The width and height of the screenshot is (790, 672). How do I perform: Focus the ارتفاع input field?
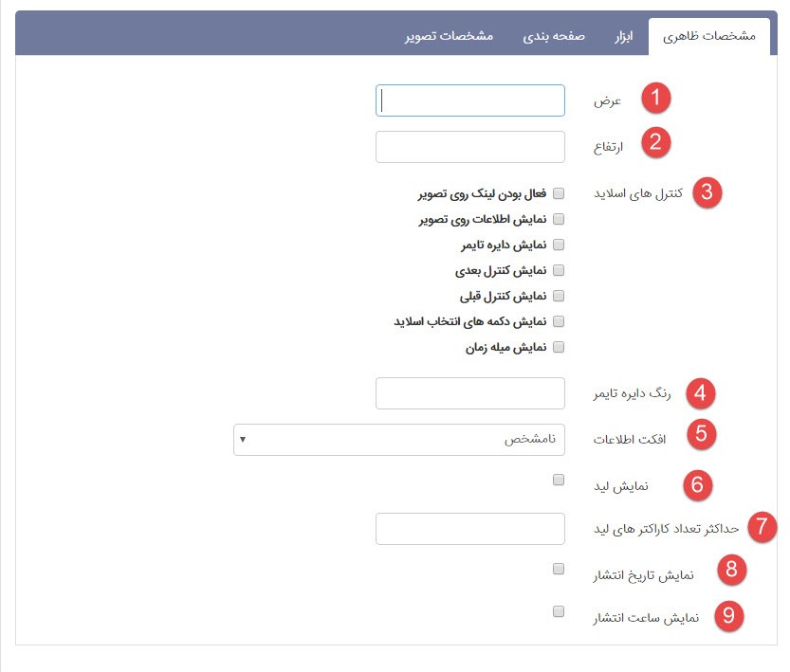pyautogui.click(x=470, y=147)
